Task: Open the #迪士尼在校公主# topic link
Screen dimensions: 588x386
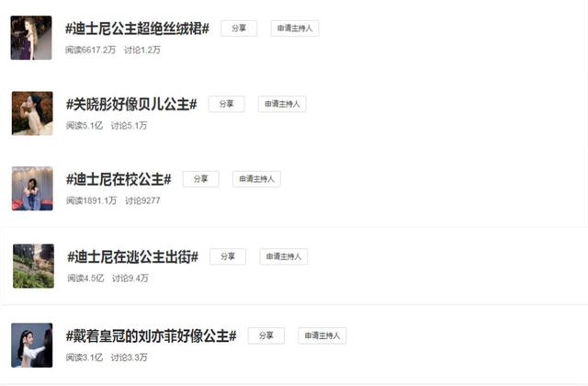Action: coord(119,179)
